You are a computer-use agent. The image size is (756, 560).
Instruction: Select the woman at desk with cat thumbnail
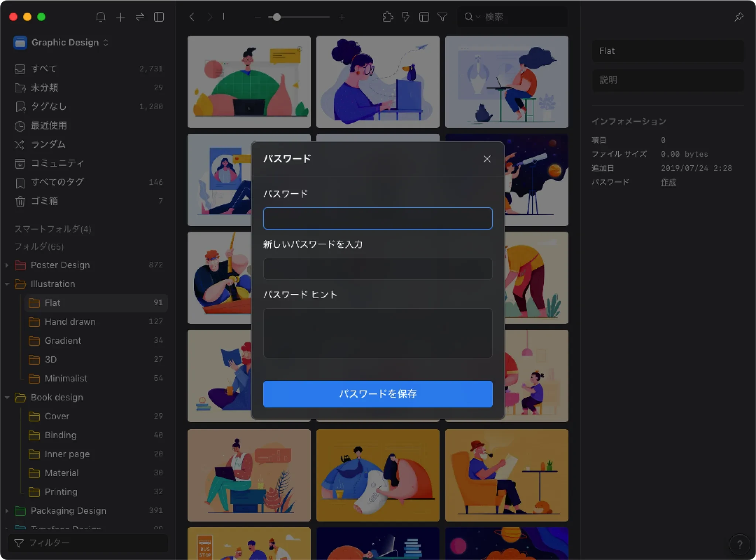coord(506,82)
